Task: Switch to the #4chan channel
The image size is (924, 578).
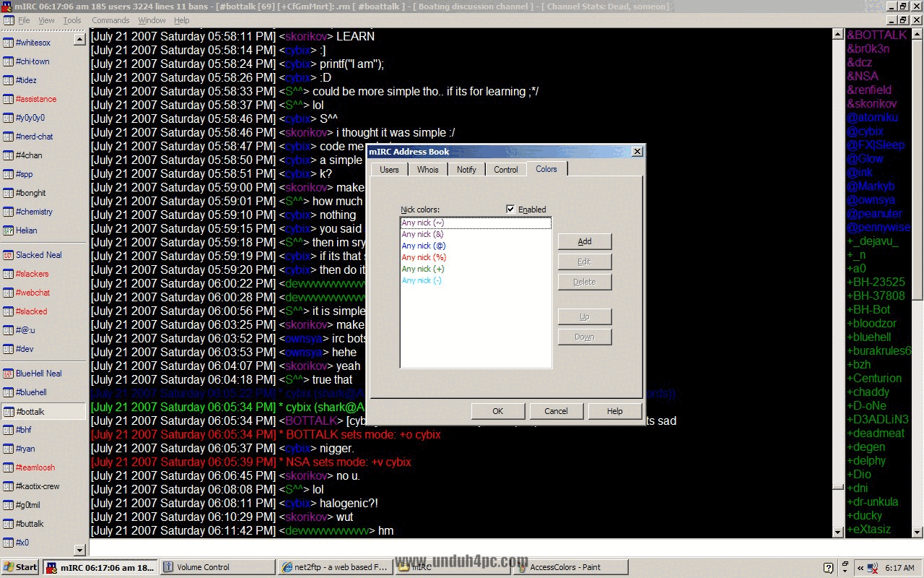Action: pyautogui.click(x=43, y=155)
